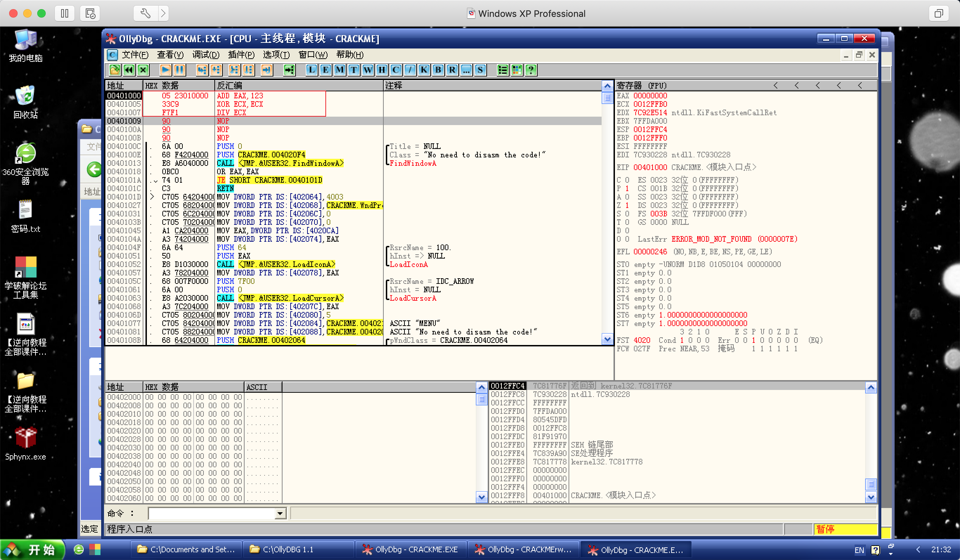Open the 调试(D) debug menu

206,55
